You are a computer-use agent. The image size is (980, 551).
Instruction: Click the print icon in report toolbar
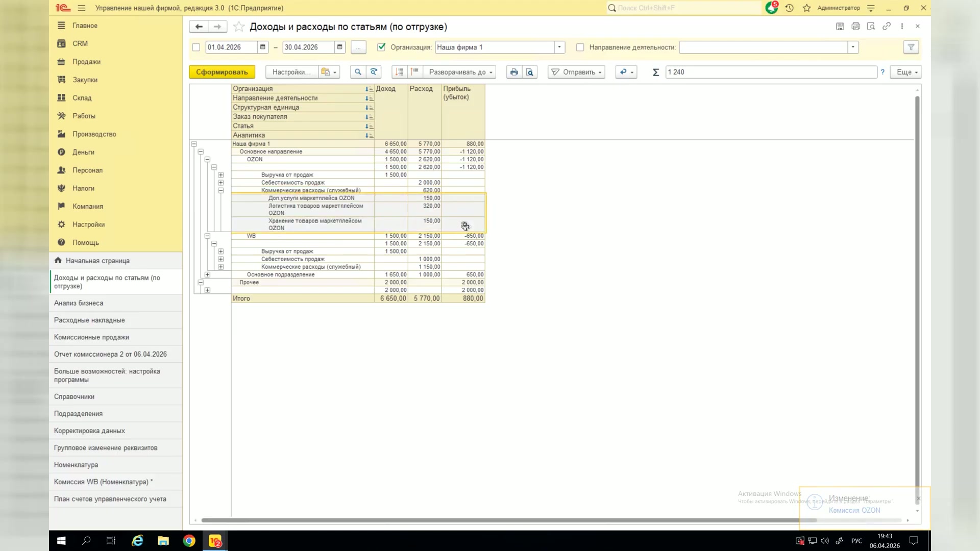coord(514,72)
